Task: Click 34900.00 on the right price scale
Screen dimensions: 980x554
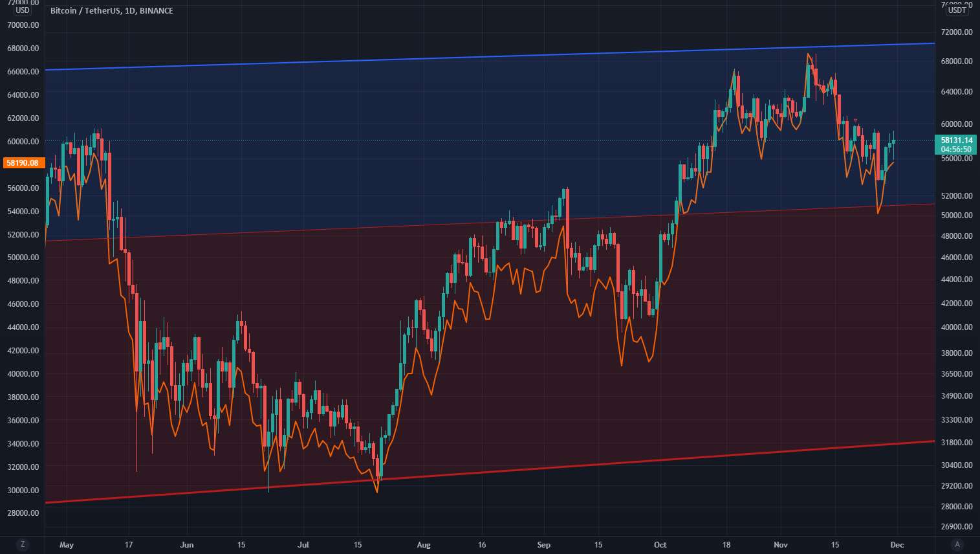Action: (957, 396)
